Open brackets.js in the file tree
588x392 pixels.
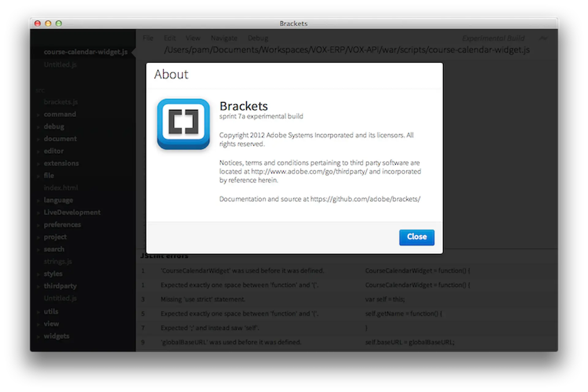point(61,102)
